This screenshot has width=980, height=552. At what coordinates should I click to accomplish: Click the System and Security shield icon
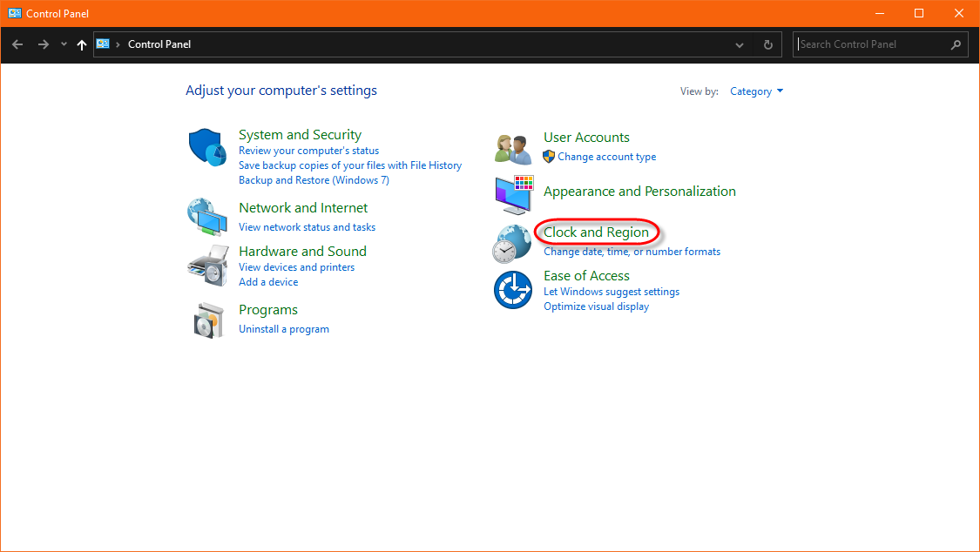(x=207, y=147)
